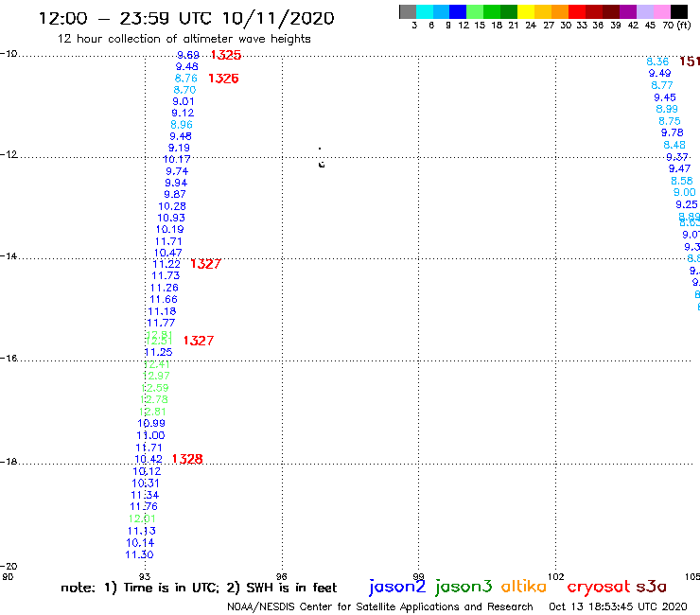Select the right-track value 8.58
This screenshot has height=615, width=700.
(x=682, y=181)
